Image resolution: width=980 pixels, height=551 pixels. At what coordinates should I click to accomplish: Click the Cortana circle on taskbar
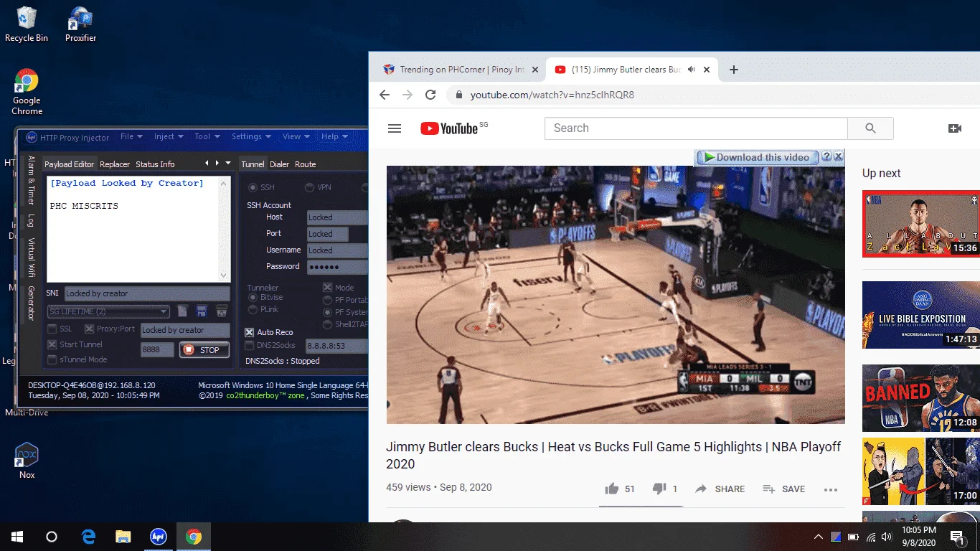52,536
